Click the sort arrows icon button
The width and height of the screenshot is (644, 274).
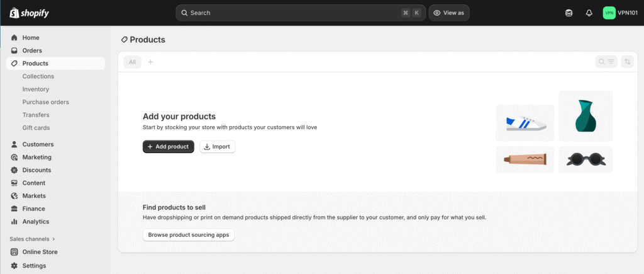(x=627, y=62)
